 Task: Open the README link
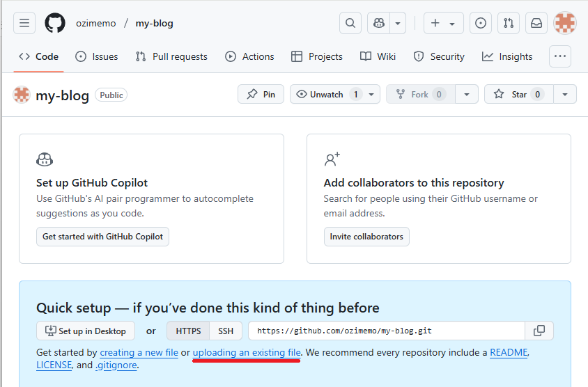[x=509, y=352]
